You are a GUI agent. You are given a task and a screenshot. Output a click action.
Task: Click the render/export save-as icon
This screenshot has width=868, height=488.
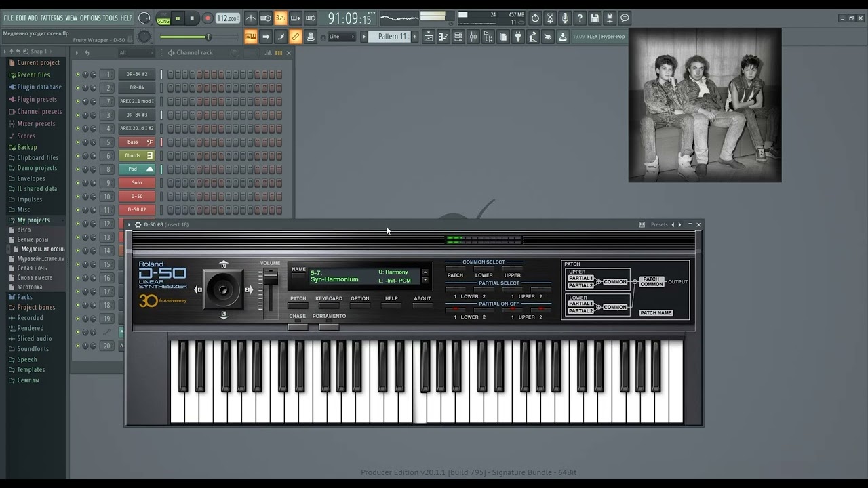click(610, 18)
